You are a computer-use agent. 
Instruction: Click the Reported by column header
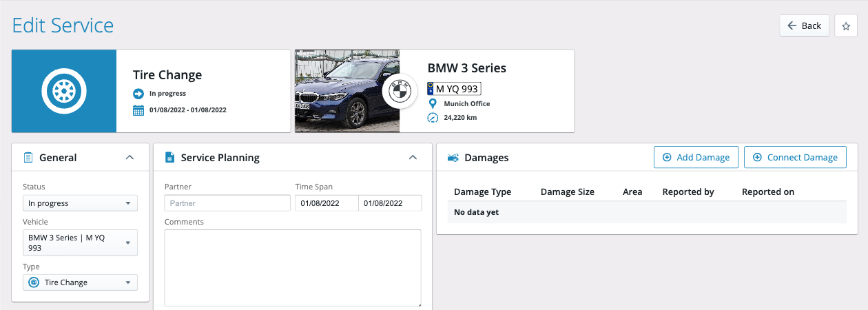688,192
